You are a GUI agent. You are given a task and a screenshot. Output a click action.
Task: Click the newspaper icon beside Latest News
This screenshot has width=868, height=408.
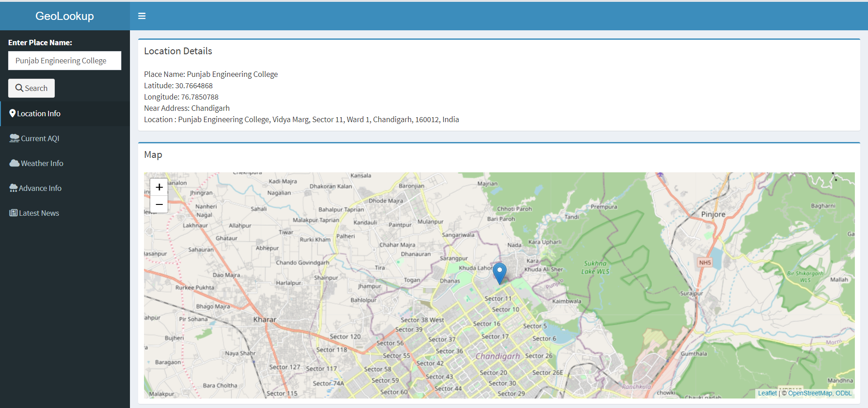[14, 213]
